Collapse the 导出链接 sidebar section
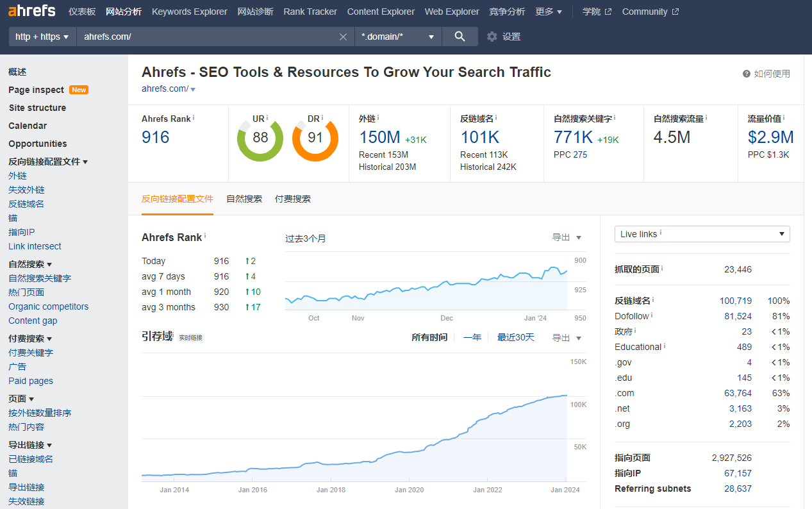Screen dimensions: 812x509 coord(30,445)
